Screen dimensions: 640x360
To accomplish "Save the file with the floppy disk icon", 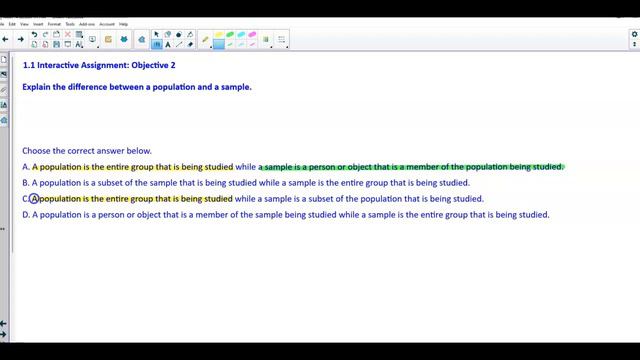I will coord(56,44).
